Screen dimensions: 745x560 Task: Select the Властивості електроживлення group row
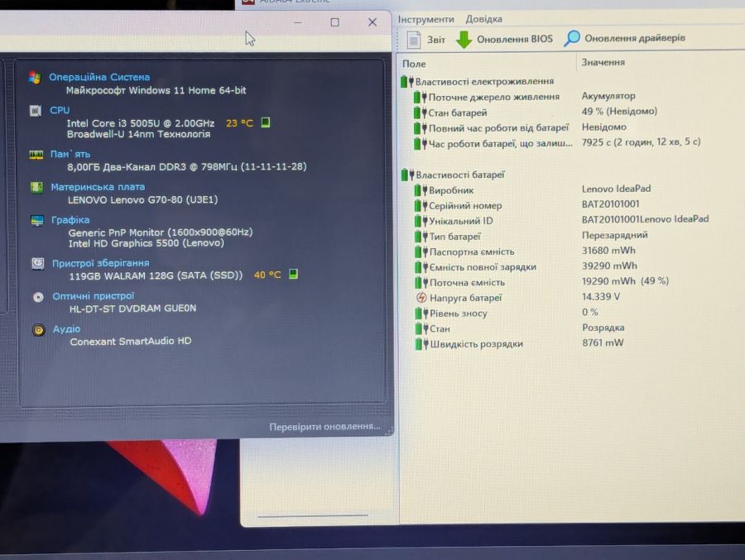click(478, 82)
